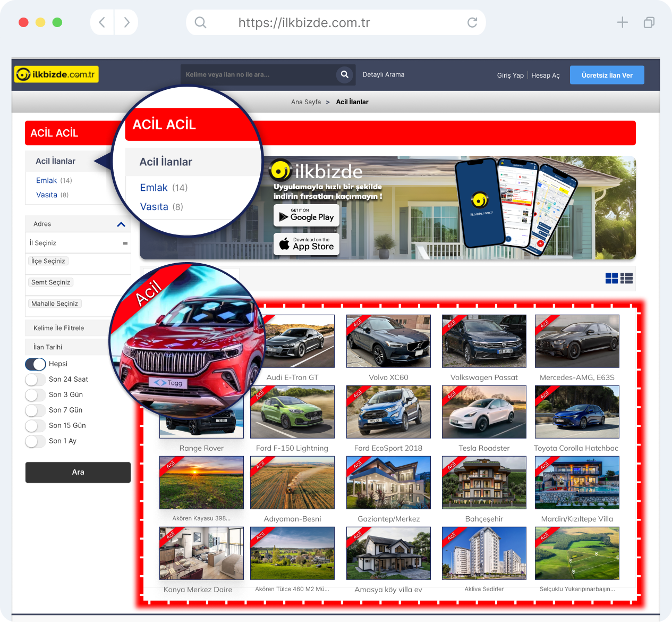The image size is (672, 622).
Task: Open the Adıyaman-Besni listing thumbnail
Action: click(x=293, y=483)
